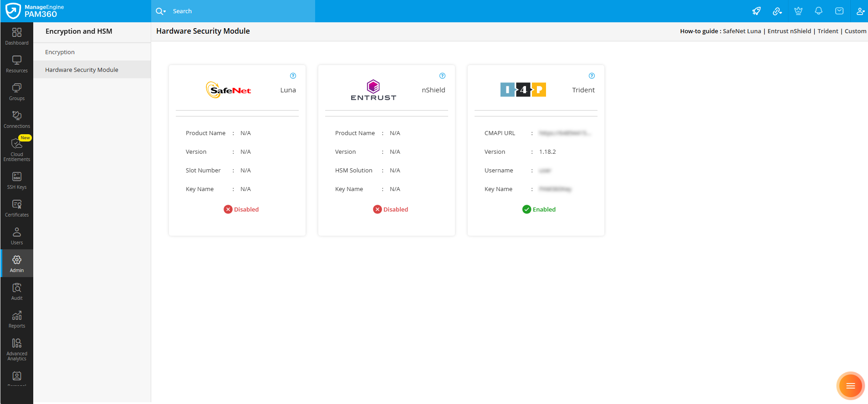Go to Users in the sidebar
This screenshot has height=404, width=868.
17,236
